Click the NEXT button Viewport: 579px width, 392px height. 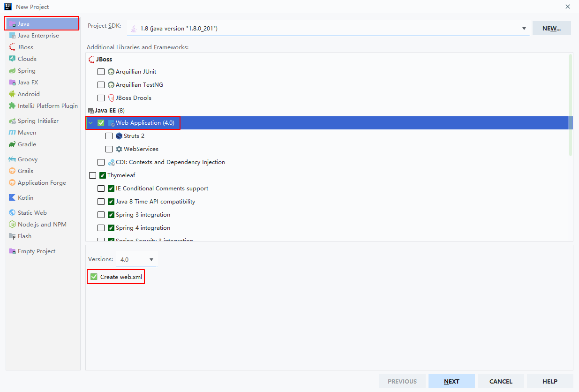(451, 381)
